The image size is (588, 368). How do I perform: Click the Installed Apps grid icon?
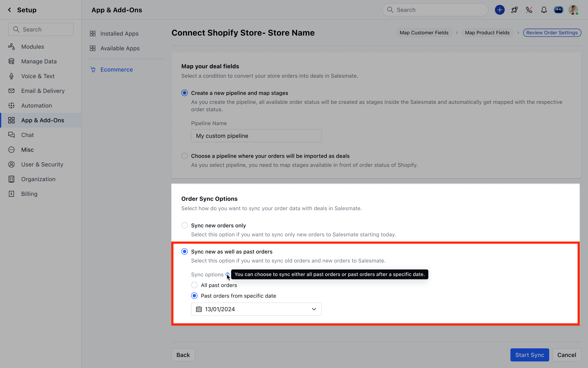(92, 34)
